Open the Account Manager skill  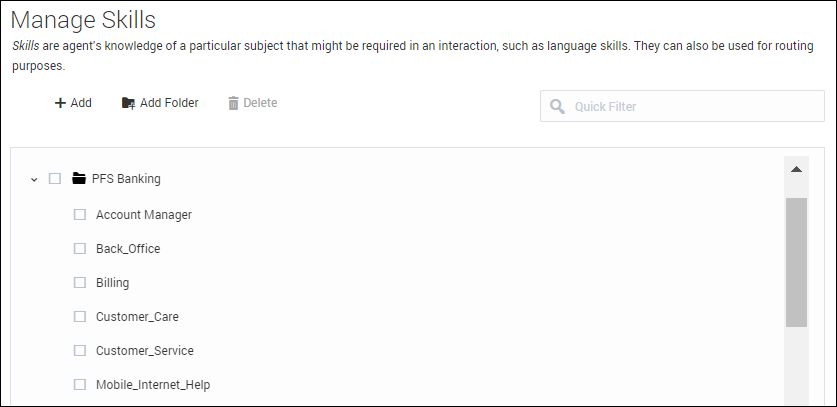[x=143, y=214]
